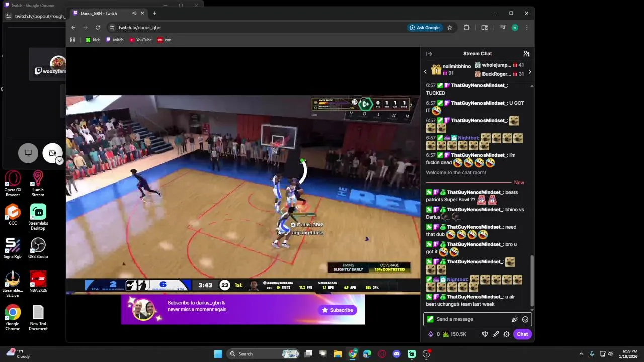Toggle the camera-off button in popout window

click(x=52, y=153)
